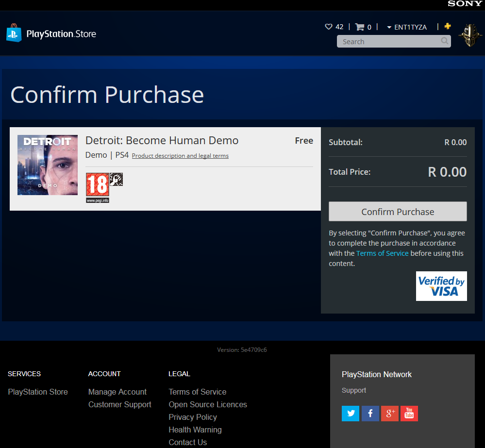Click the ACCOUNT footer heading

104,374
